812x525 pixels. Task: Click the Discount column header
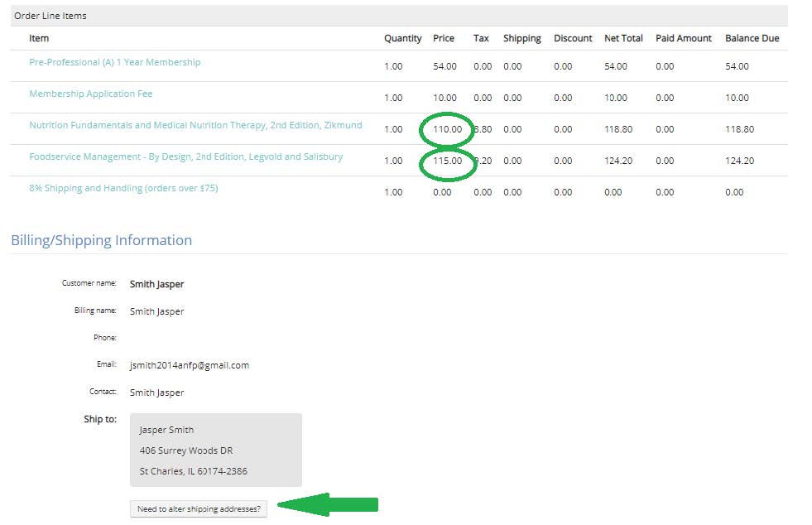(573, 39)
